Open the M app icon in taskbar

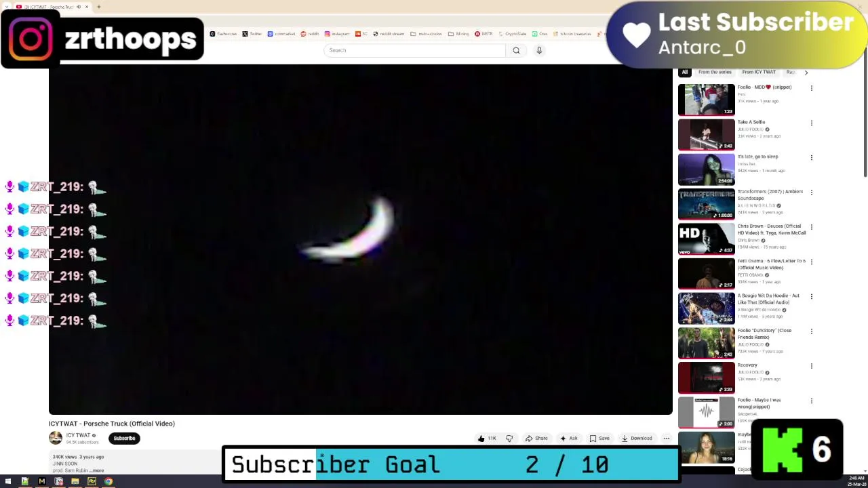(x=42, y=482)
